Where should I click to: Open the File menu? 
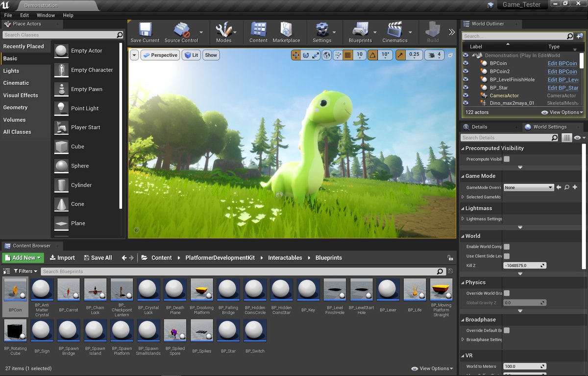[8, 15]
